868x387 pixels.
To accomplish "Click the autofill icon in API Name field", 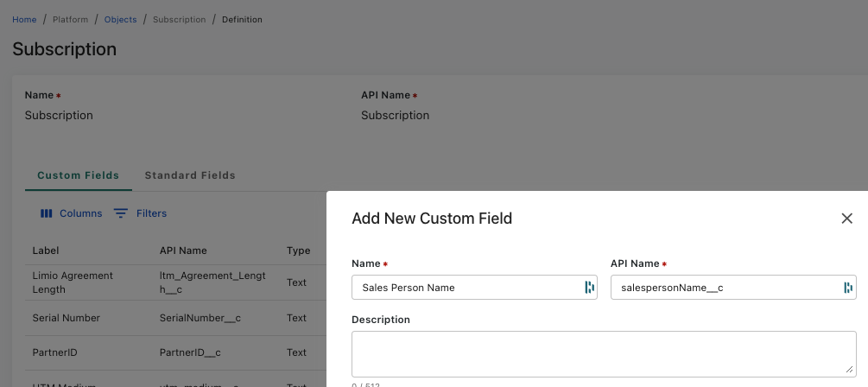I will tap(848, 288).
